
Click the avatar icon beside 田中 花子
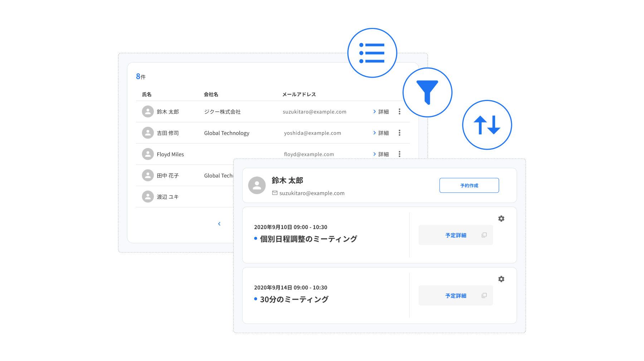click(148, 175)
